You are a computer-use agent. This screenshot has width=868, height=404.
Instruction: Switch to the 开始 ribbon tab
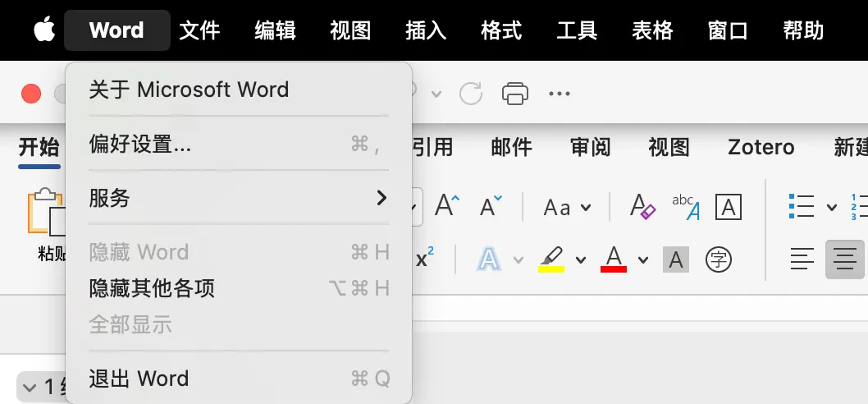point(39,148)
